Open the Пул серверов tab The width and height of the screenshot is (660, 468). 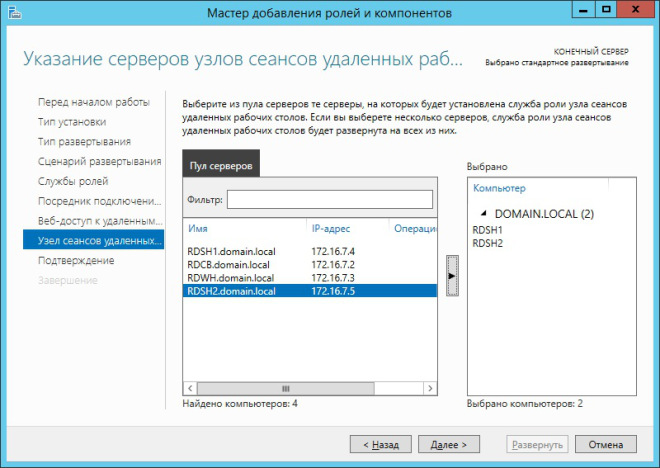click(222, 165)
